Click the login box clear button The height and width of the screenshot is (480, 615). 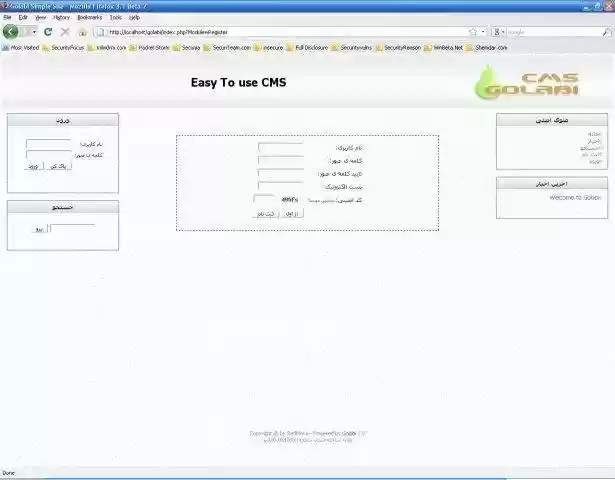(59, 166)
